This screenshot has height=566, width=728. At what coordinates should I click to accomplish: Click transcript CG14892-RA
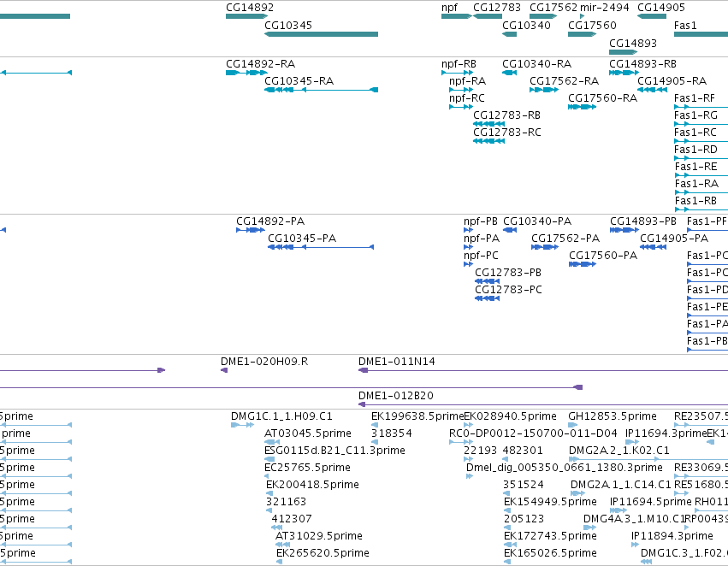tap(260, 64)
